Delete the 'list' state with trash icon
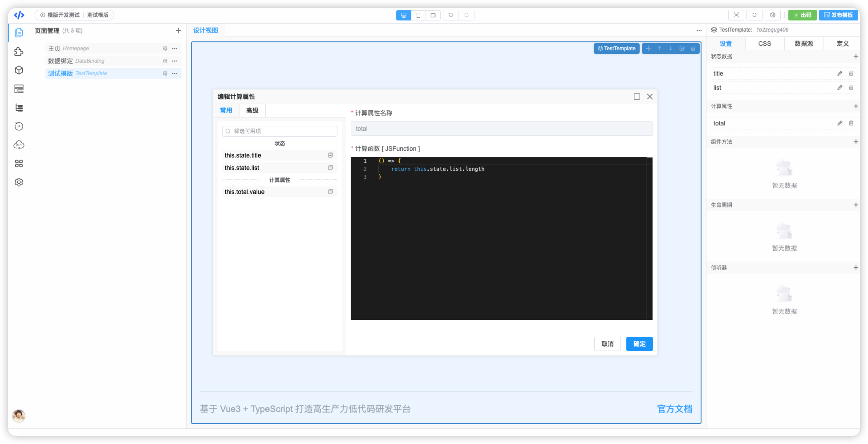This screenshot has height=444, width=868. click(851, 88)
